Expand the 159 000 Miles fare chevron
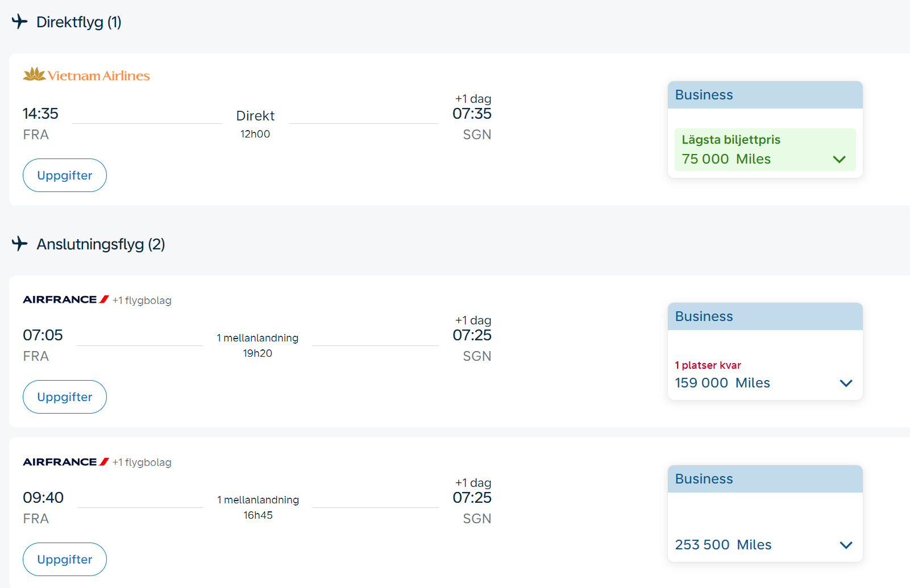This screenshot has width=910, height=588. click(846, 383)
